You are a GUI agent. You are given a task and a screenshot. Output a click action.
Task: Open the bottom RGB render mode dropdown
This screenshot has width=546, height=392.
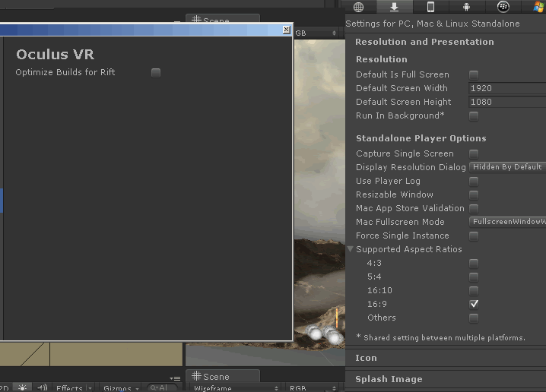point(313,388)
